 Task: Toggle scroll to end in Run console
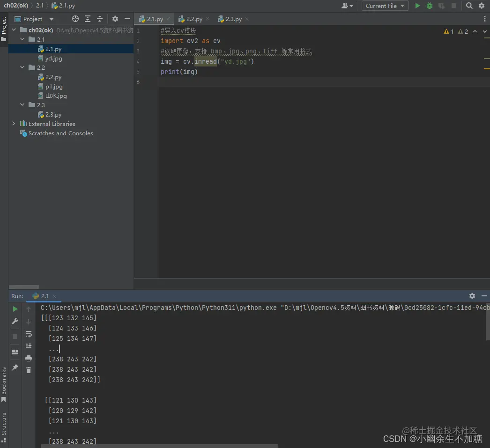pos(29,346)
